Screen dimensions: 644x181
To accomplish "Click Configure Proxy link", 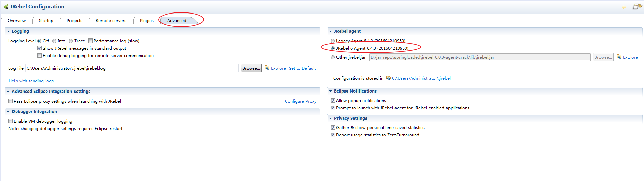I will point(300,101).
